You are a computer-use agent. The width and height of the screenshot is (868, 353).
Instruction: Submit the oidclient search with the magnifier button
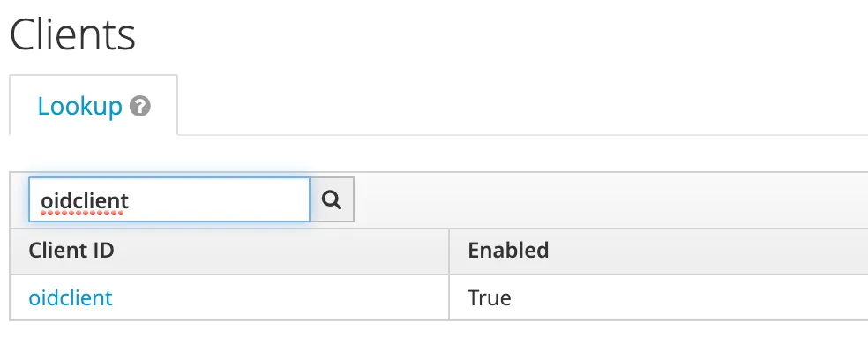[x=332, y=200]
